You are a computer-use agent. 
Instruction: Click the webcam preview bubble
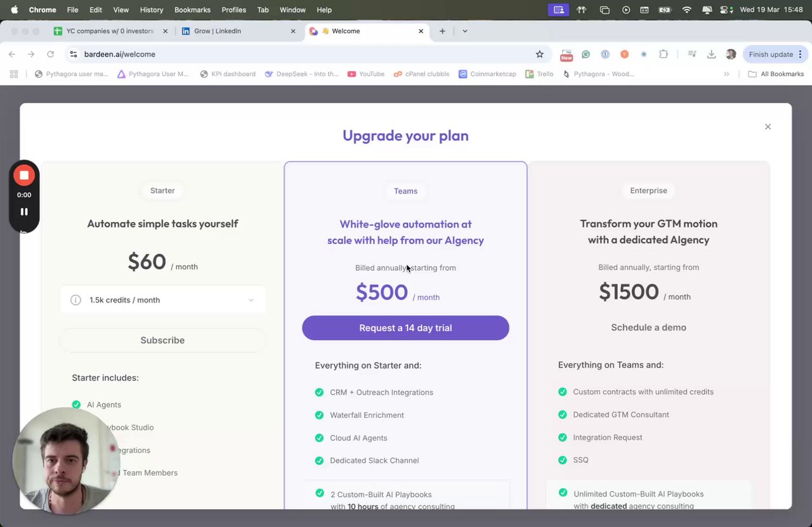pos(65,461)
